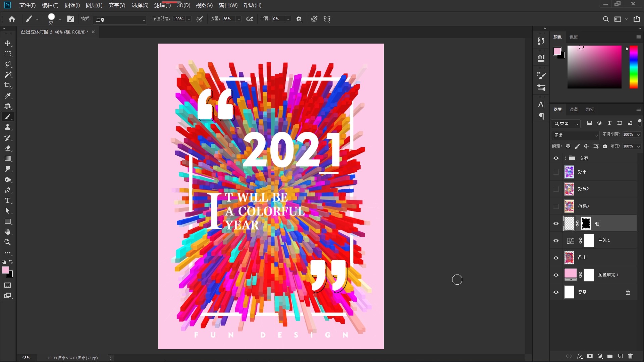Image resolution: width=644 pixels, height=362 pixels.
Task: Select the Zoom tool in toolbar
Action: [x=8, y=242]
